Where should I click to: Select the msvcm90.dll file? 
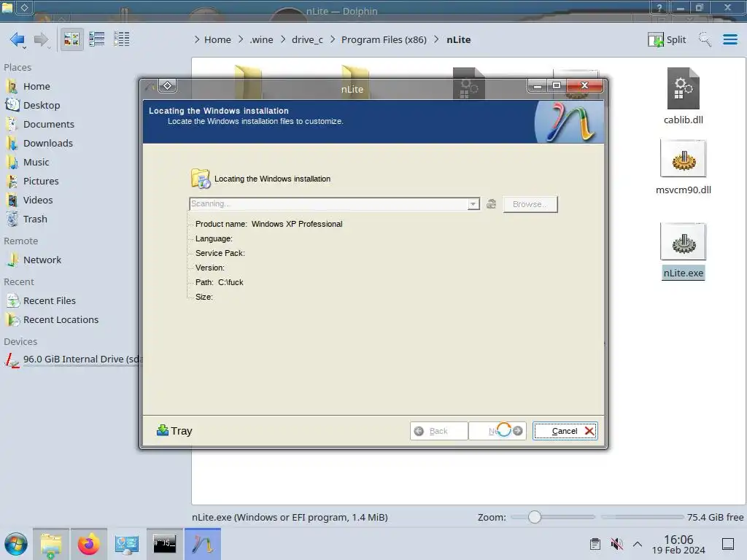(x=683, y=167)
